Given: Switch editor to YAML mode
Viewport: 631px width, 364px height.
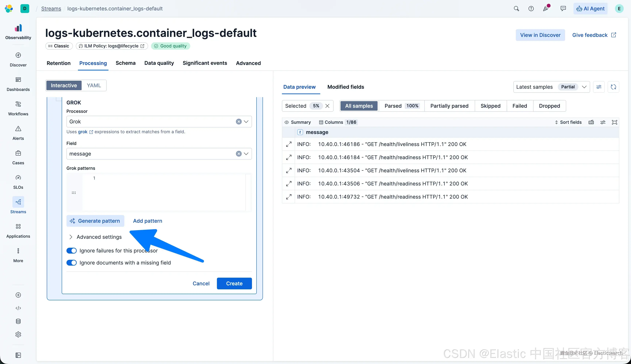Looking at the screenshot, I should 94,85.
